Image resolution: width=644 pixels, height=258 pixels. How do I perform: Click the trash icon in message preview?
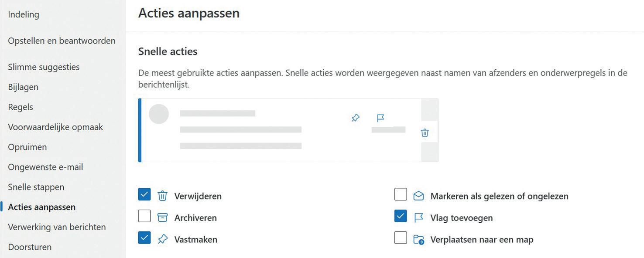pyautogui.click(x=425, y=133)
